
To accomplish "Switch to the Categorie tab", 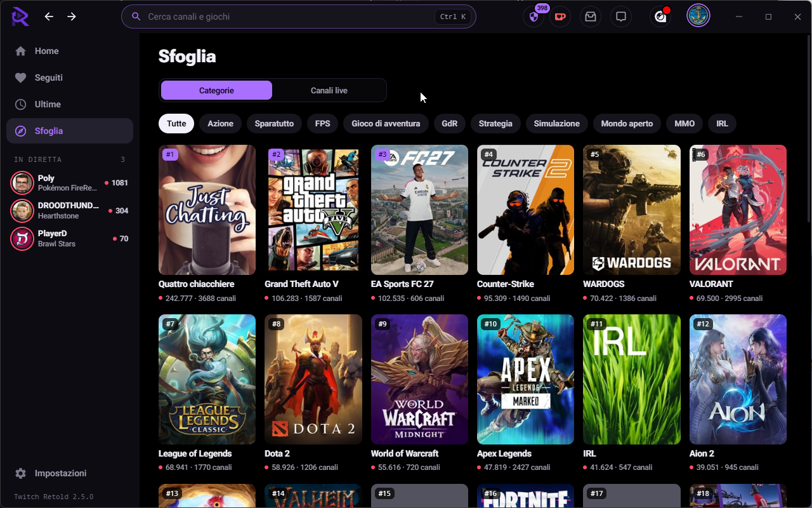I will (x=216, y=90).
